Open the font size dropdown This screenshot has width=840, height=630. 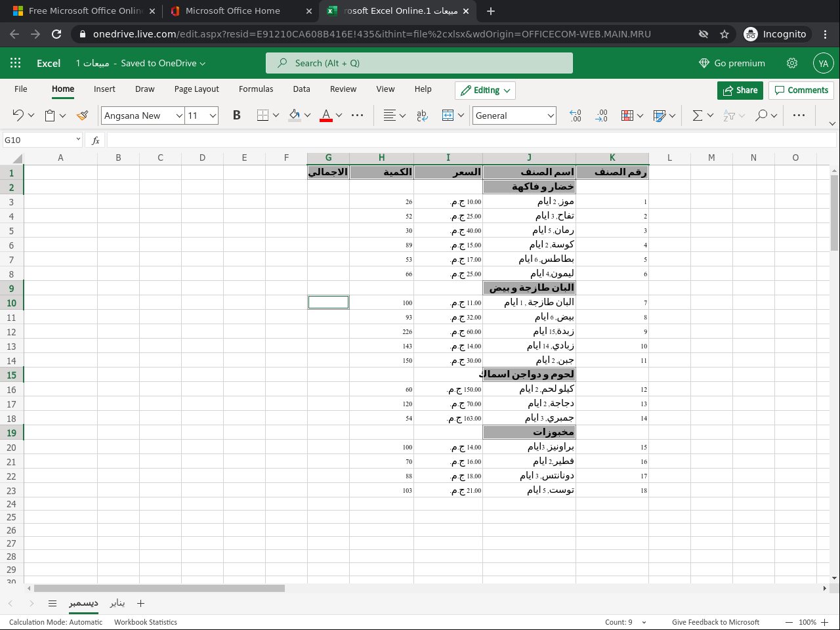point(213,115)
